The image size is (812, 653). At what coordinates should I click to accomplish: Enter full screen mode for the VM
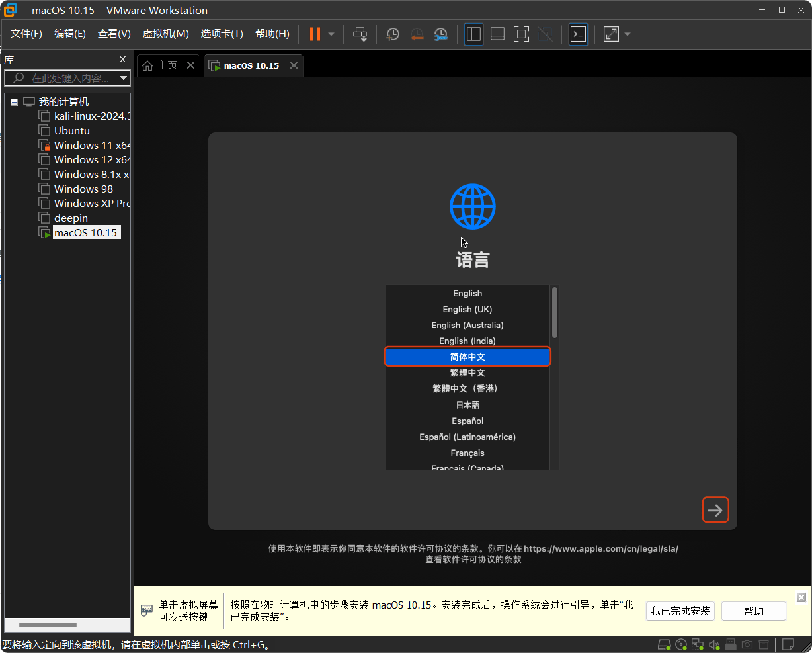pos(521,34)
